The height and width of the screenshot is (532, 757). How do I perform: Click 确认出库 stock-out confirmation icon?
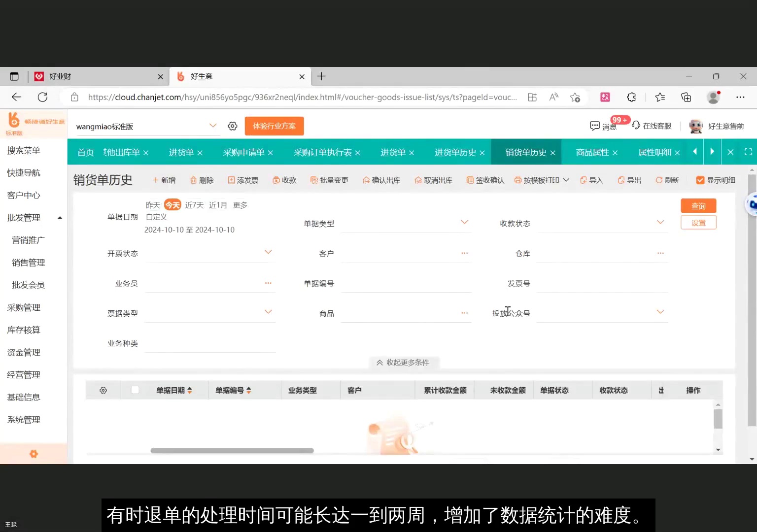tap(381, 180)
